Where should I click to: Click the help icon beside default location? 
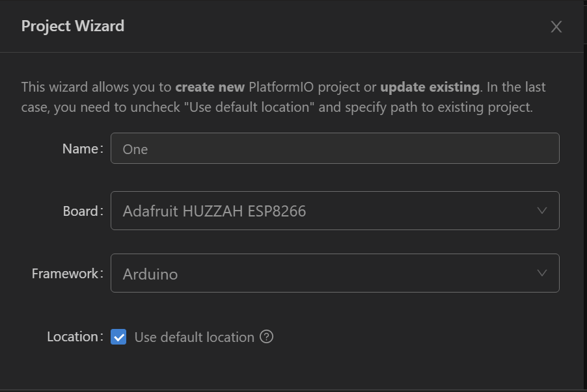tap(266, 337)
